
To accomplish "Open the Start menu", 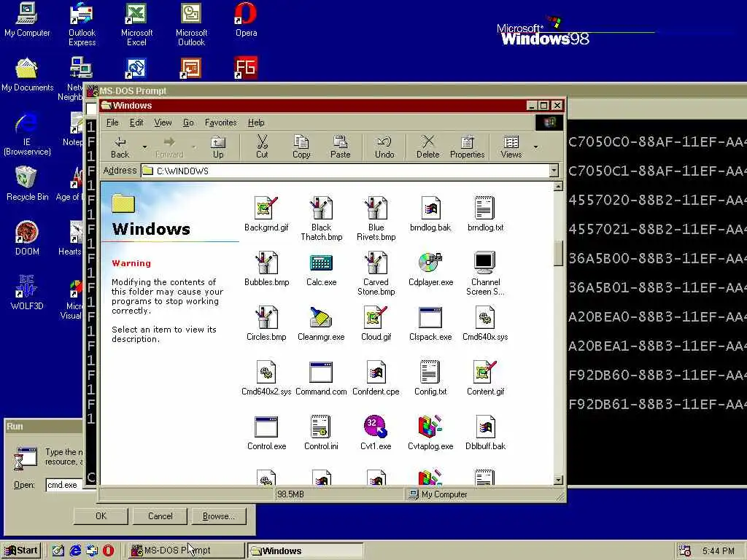I will coord(21,551).
